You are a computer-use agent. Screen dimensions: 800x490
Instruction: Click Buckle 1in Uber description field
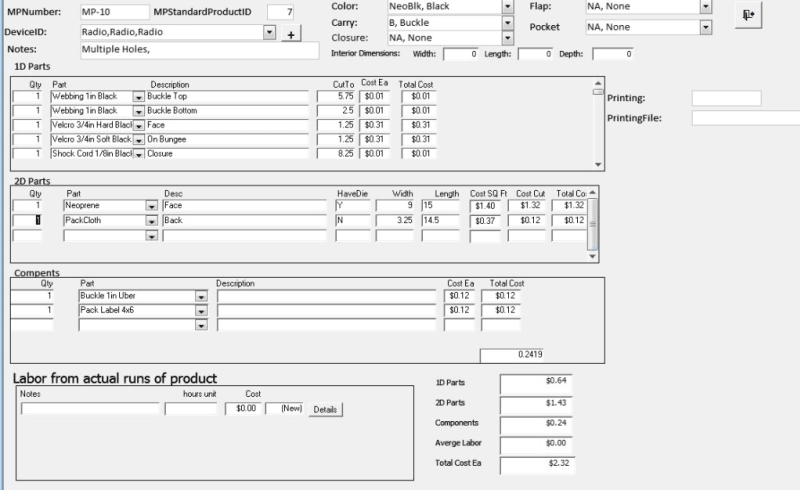pyautogui.click(x=327, y=296)
